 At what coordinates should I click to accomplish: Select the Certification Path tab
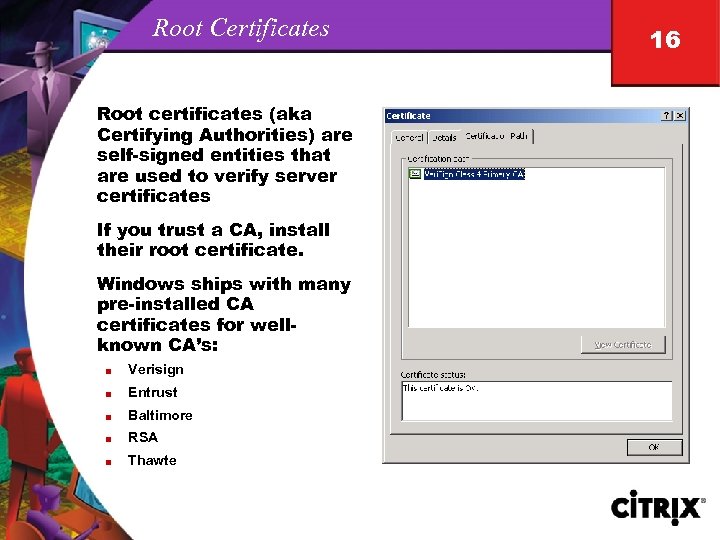pos(496,136)
